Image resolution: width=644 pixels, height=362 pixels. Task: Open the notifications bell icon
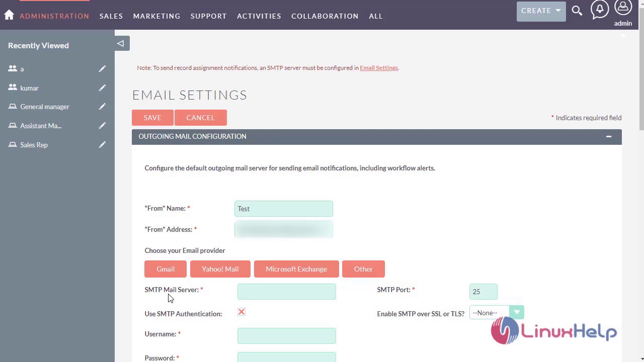pos(600,9)
